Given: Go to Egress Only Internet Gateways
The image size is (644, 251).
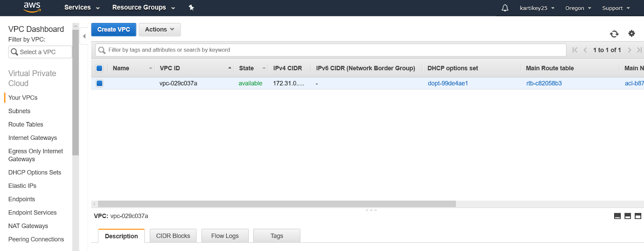Looking at the screenshot, I should click(x=35, y=155).
